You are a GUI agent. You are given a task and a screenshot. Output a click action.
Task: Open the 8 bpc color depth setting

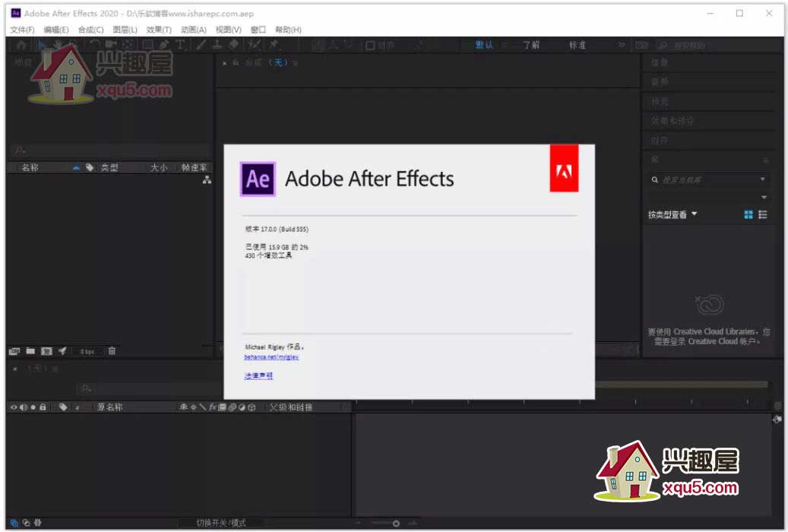tap(87, 351)
